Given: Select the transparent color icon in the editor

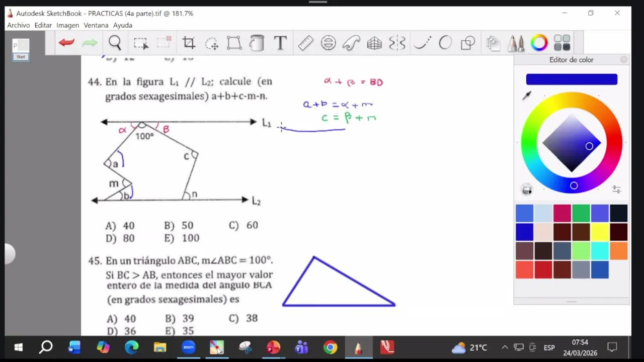Looking at the screenshot, I should click(527, 190).
